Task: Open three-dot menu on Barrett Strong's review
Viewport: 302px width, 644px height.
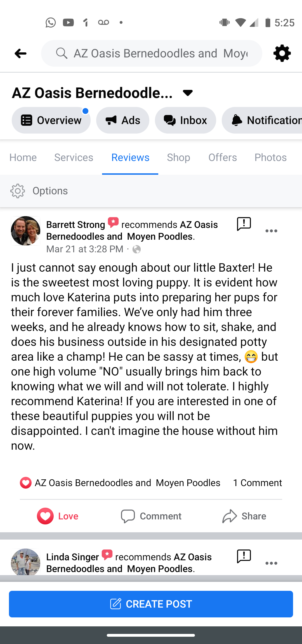Action: [x=271, y=231]
